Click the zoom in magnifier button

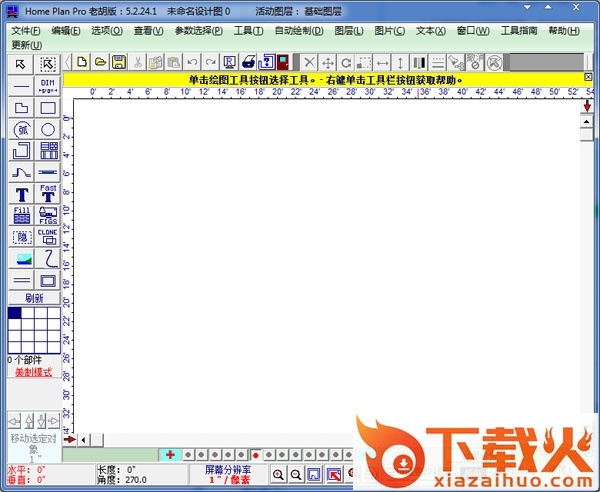pyautogui.click(x=278, y=475)
